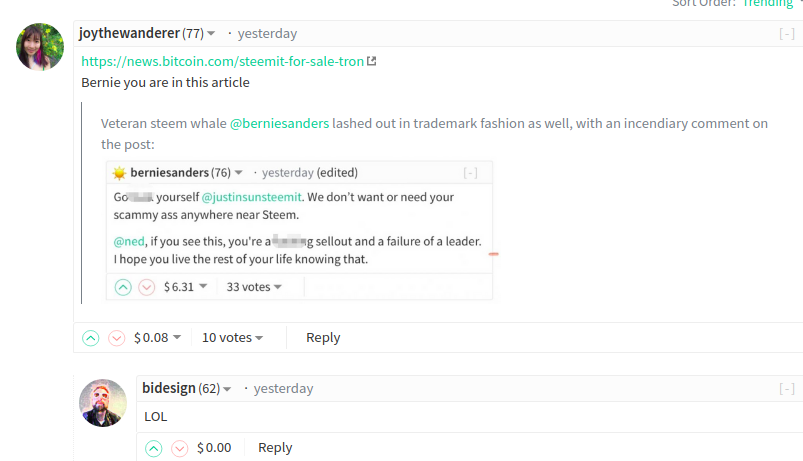This screenshot has width=803, height=461.
Task: Click upvote arrow in berniesanders quoted post
Action: (x=123, y=287)
